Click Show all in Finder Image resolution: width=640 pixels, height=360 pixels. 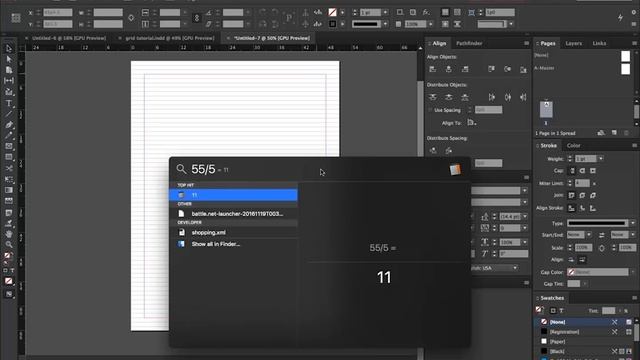click(216, 244)
